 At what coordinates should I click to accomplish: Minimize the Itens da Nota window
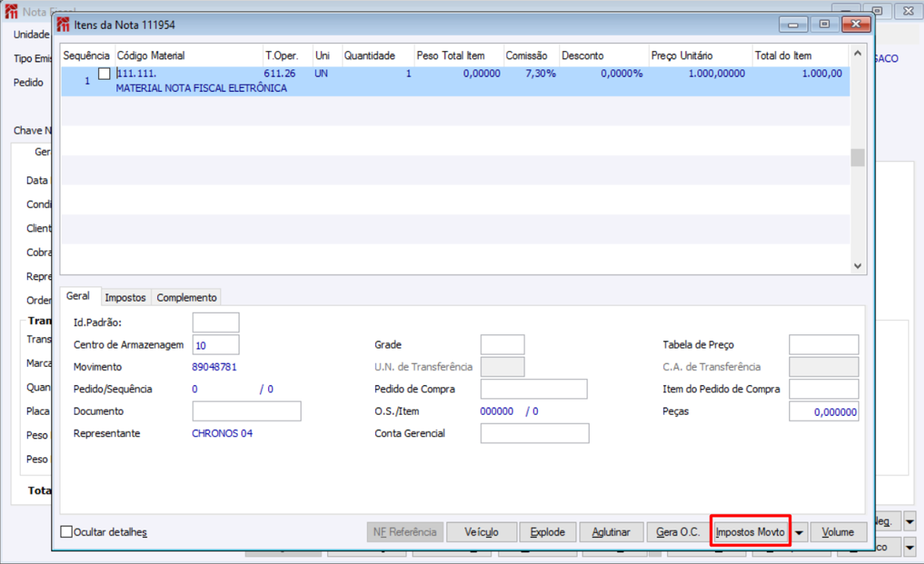(793, 24)
